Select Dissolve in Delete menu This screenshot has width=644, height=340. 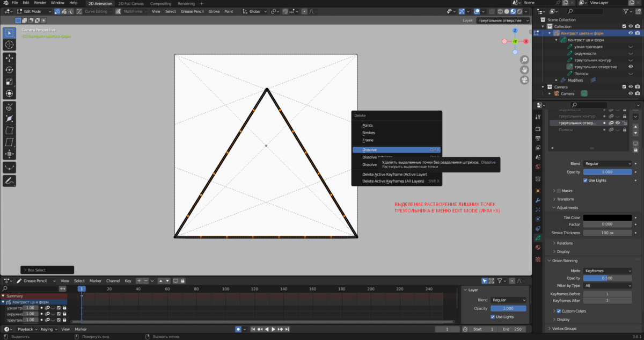397,150
